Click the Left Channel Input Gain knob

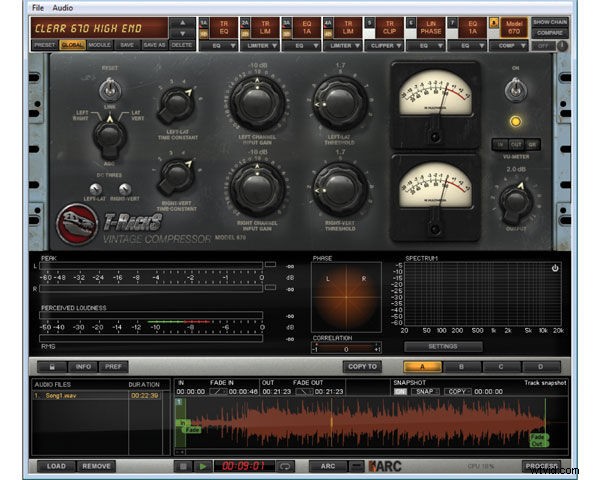pyautogui.click(x=257, y=103)
